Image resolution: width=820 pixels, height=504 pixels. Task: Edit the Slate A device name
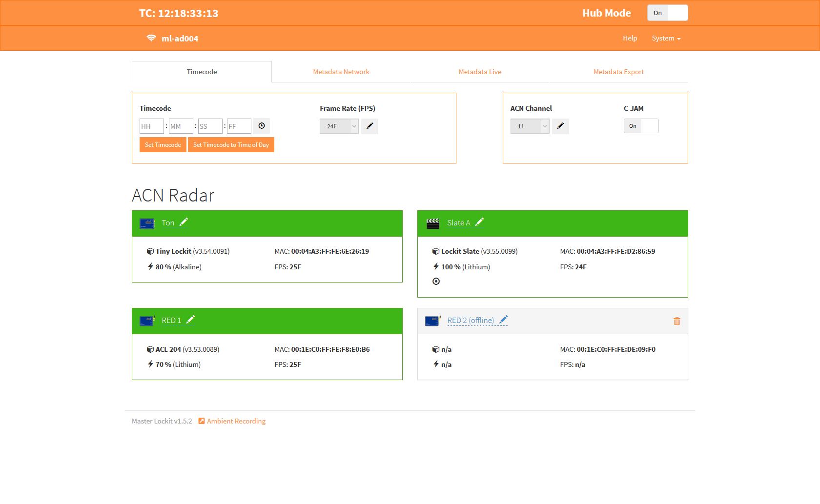[x=479, y=222]
